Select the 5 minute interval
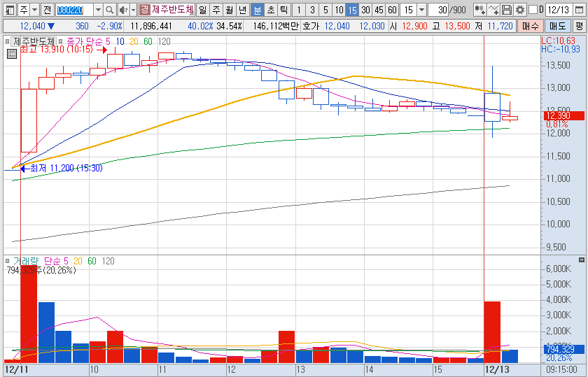The width and height of the screenshot is (588, 377). point(325,10)
